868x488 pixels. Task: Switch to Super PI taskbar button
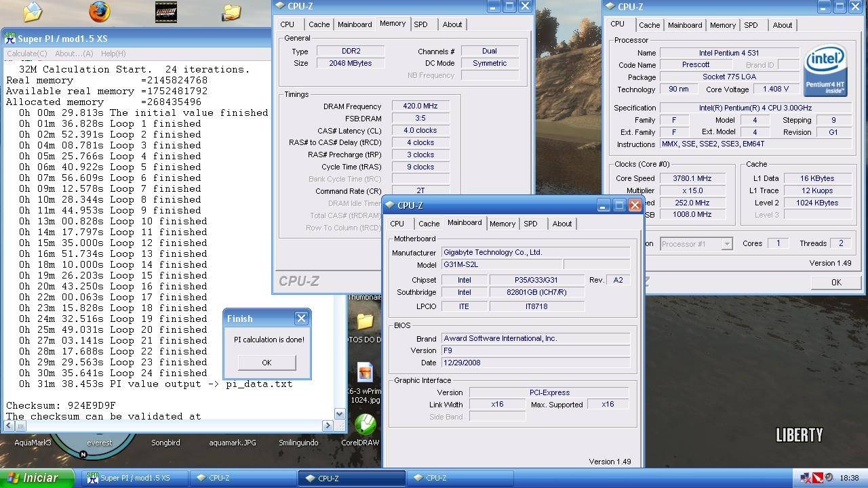pyautogui.click(x=134, y=478)
